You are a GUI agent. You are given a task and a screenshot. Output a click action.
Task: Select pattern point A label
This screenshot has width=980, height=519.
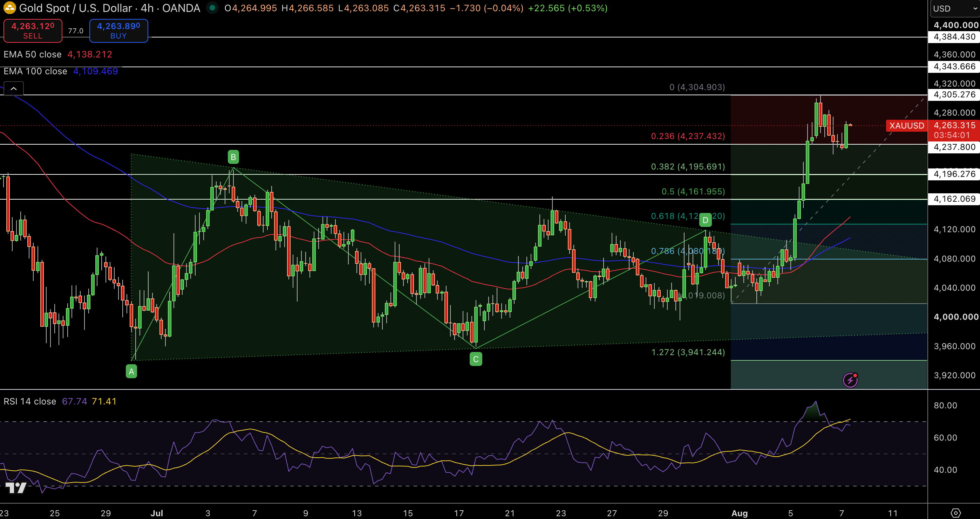[x=131, y=371]
